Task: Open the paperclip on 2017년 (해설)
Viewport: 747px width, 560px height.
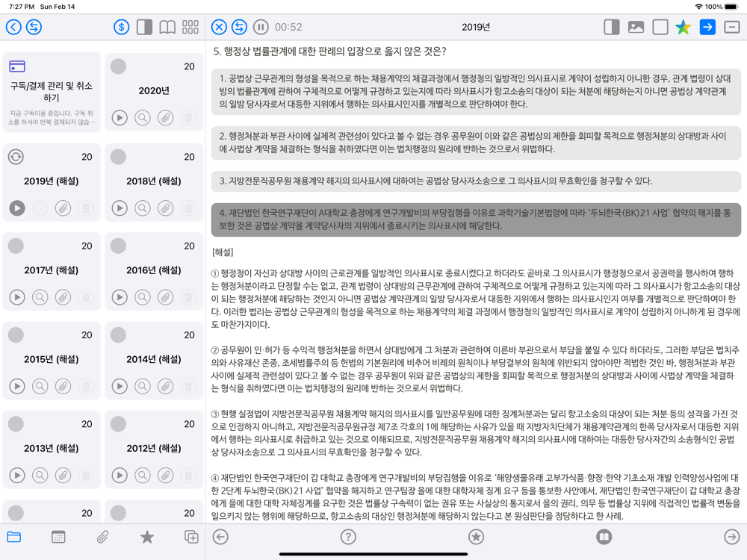Action: pyautogui.click(x=63, y=297)
